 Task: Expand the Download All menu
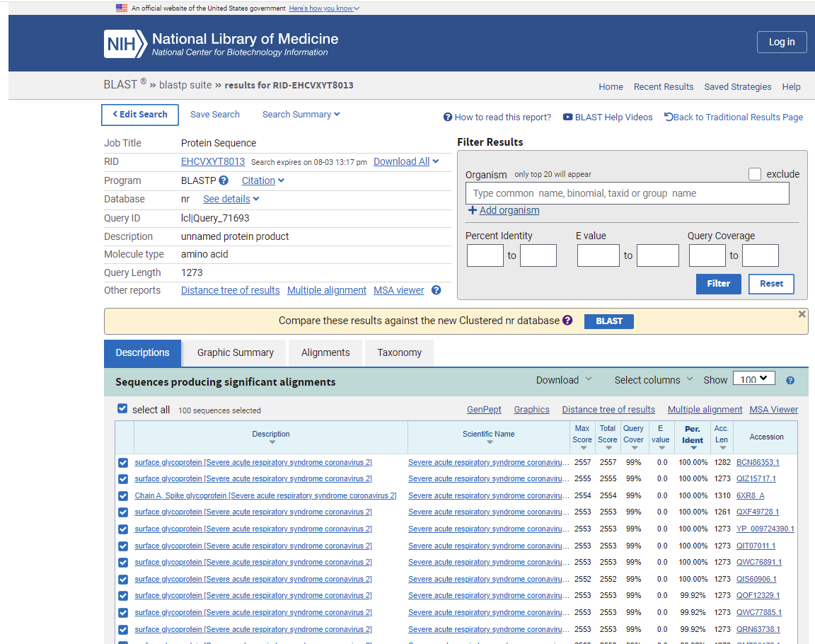coord(406,161)
